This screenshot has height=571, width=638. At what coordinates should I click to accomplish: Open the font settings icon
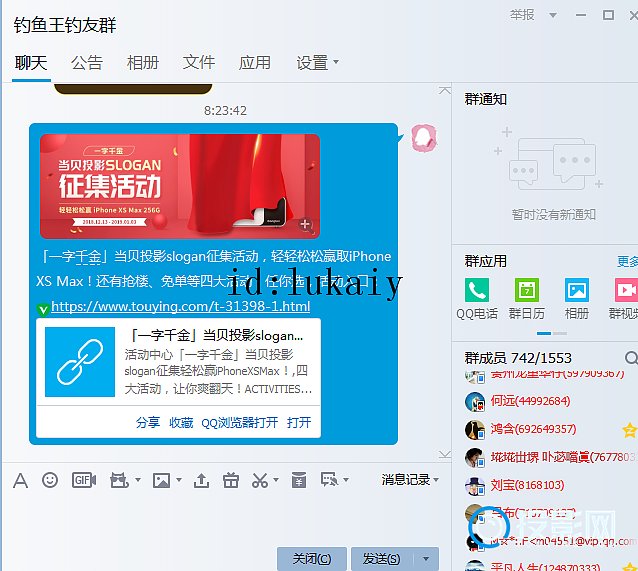tap(20, 481)
